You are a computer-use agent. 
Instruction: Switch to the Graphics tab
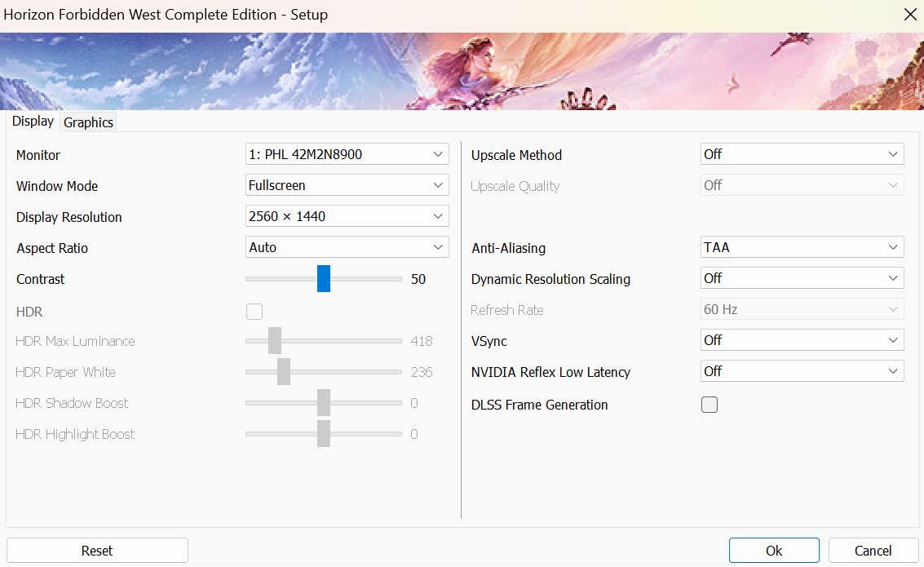[88, 122]
